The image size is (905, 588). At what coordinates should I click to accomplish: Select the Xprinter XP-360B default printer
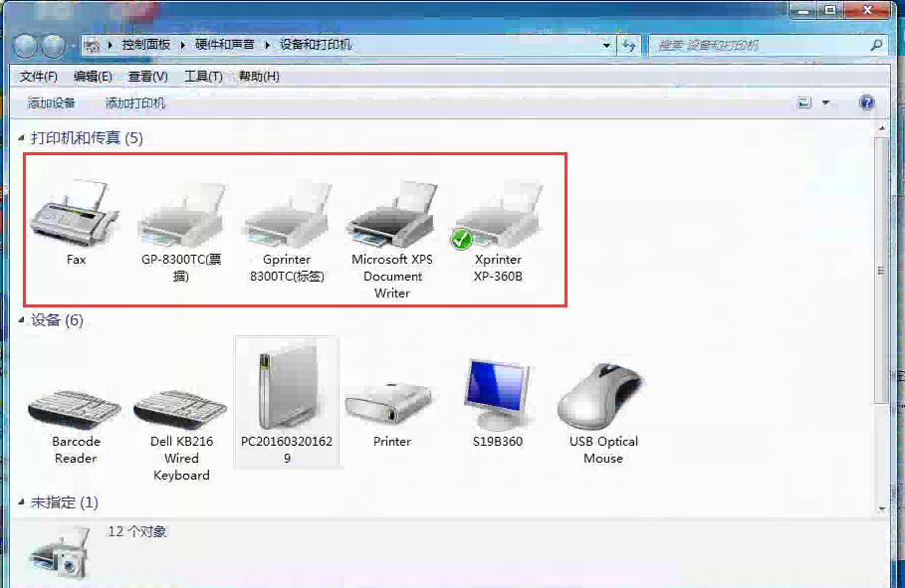498,215
